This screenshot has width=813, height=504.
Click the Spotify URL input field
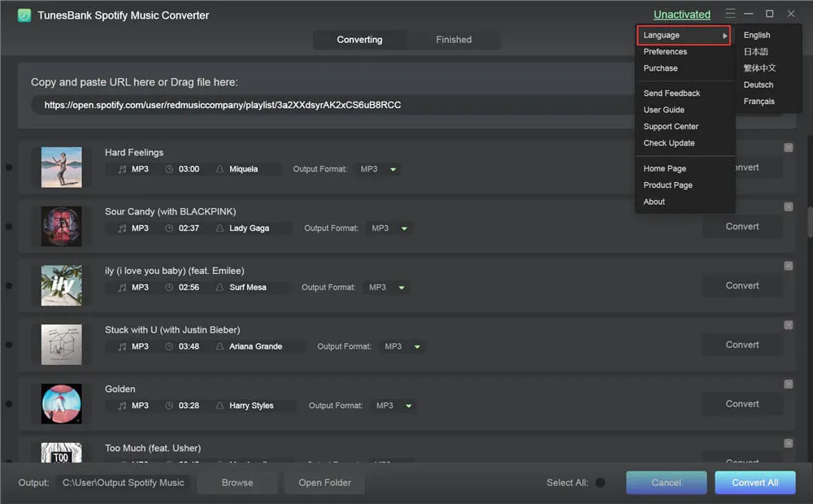(332, 105)
